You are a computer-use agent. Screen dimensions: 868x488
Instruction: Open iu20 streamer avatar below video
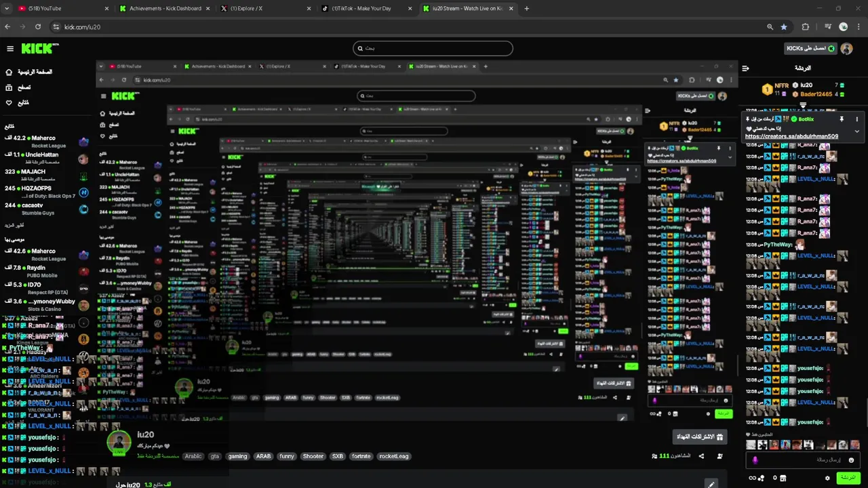coord(119,443)
